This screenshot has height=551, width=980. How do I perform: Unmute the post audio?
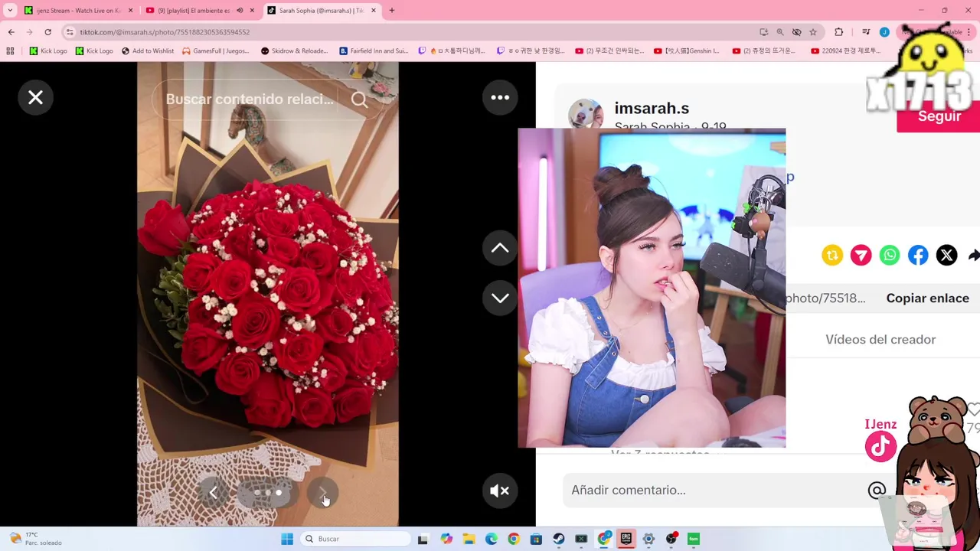point(500,491)
